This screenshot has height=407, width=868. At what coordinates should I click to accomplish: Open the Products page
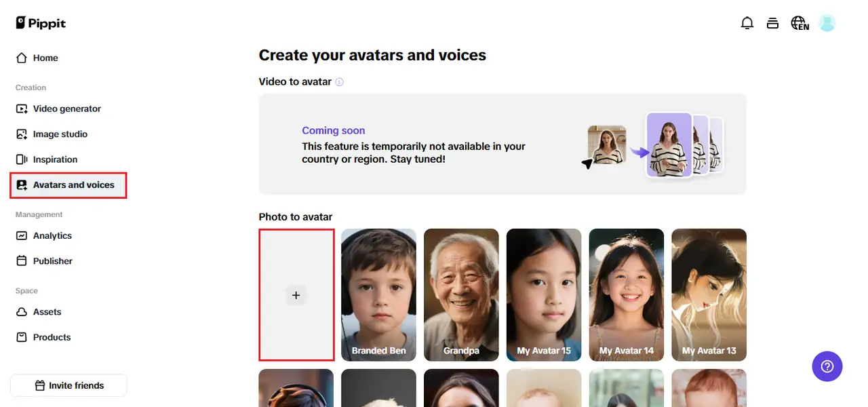pos(52,337)
